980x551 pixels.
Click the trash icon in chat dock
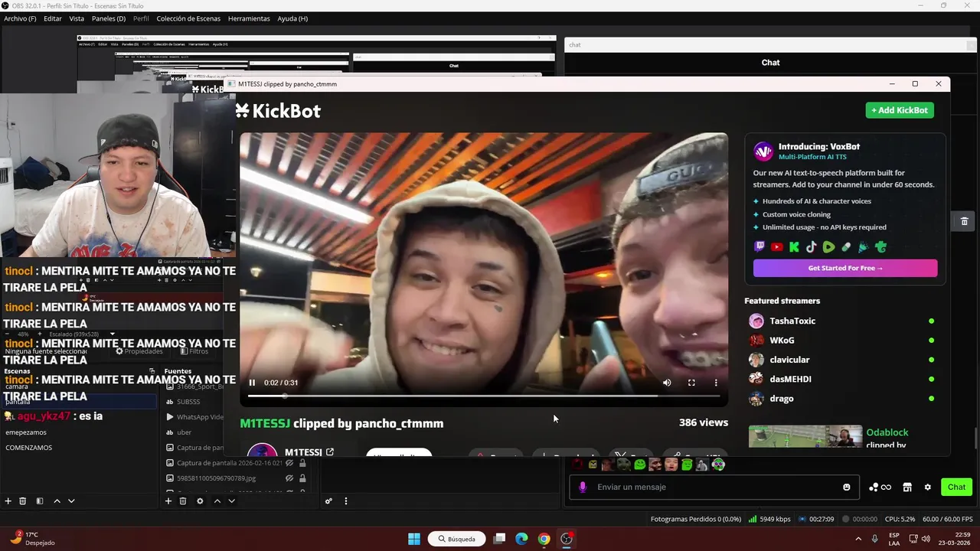point(964,221)
